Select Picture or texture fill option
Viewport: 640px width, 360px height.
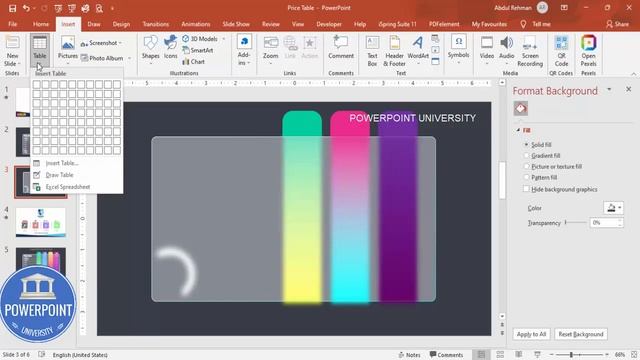click(527, 167)
